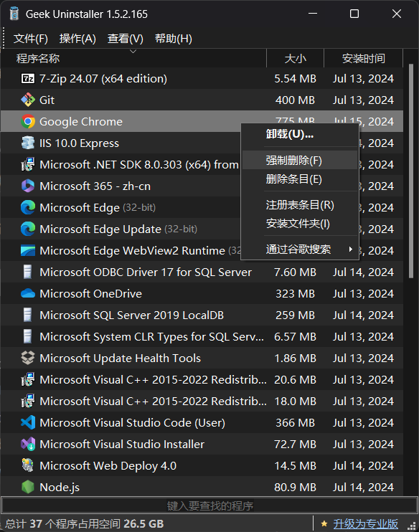Screen dimensions: 419x532
Task: Click the 80.9 MB size cell
Action: tap(295, 488)
